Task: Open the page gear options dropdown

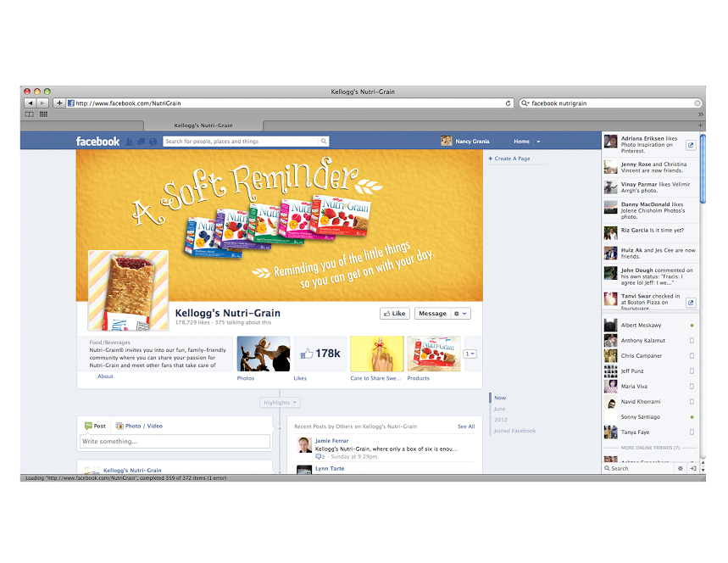Action: tap(460, 314)
